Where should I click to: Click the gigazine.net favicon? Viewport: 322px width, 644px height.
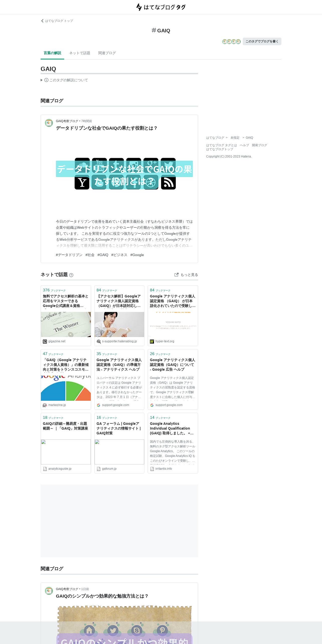pos(45,342)
